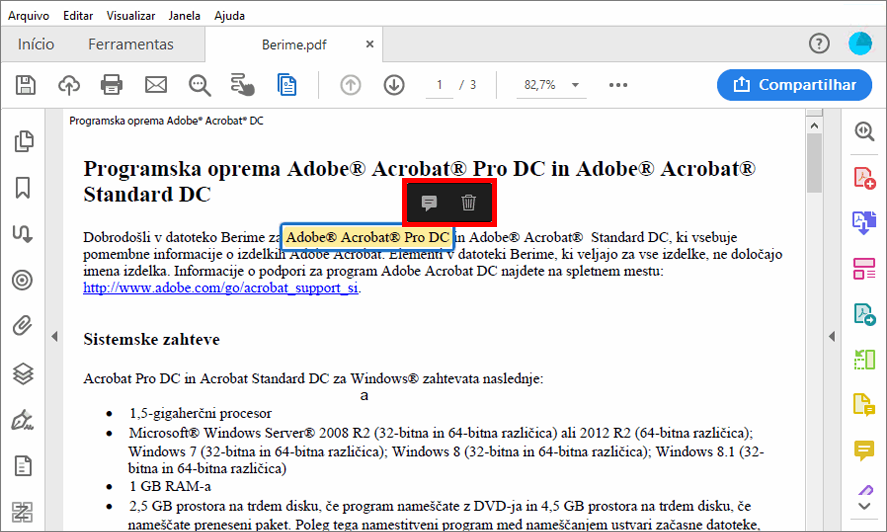The width and height of the screenshot is (887, 532).
Task: Open the yellow send for comments tool
Action: click(864, 405)
